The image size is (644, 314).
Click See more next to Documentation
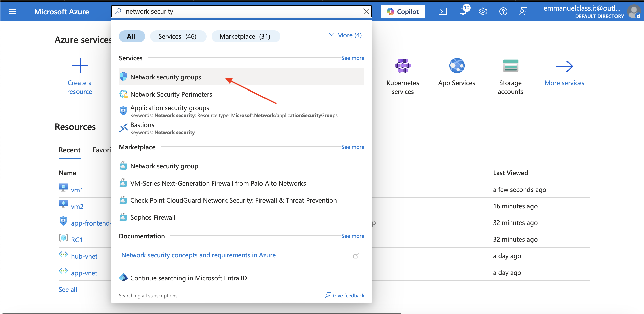353,236
